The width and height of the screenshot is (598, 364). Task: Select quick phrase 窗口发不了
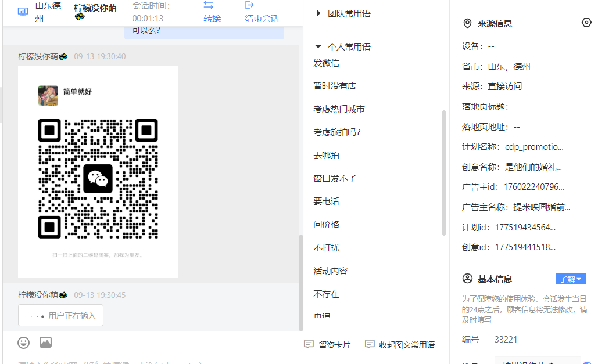click(335, 178)
